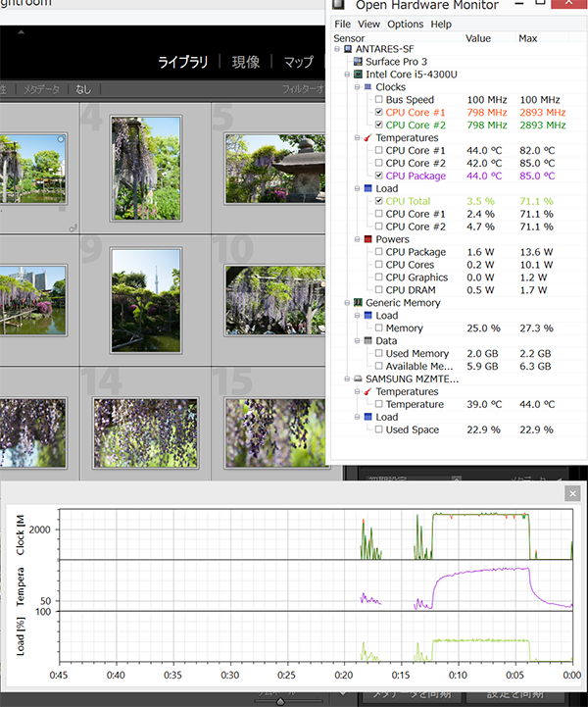Uncheck the CPU Total load checkbox

click(378, 201)
